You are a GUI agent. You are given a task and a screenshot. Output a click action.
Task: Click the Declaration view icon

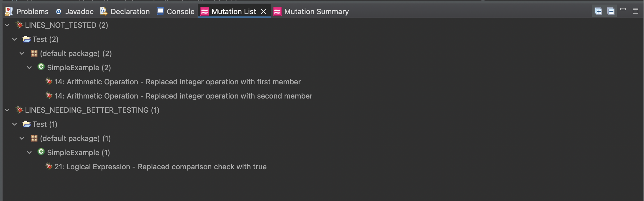[104, 11]
